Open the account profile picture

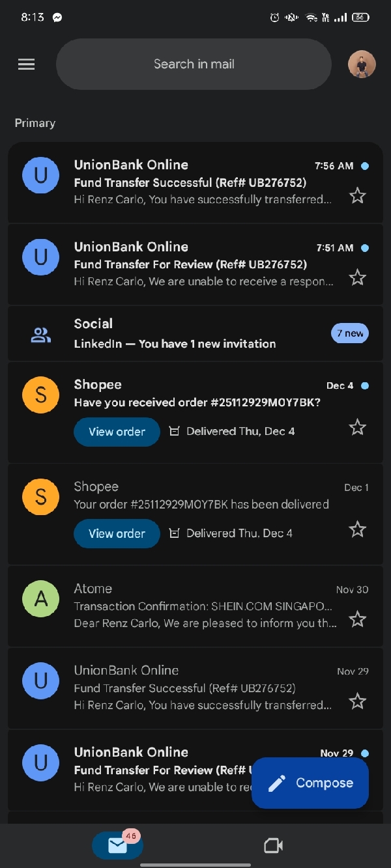tap(362, 64)
